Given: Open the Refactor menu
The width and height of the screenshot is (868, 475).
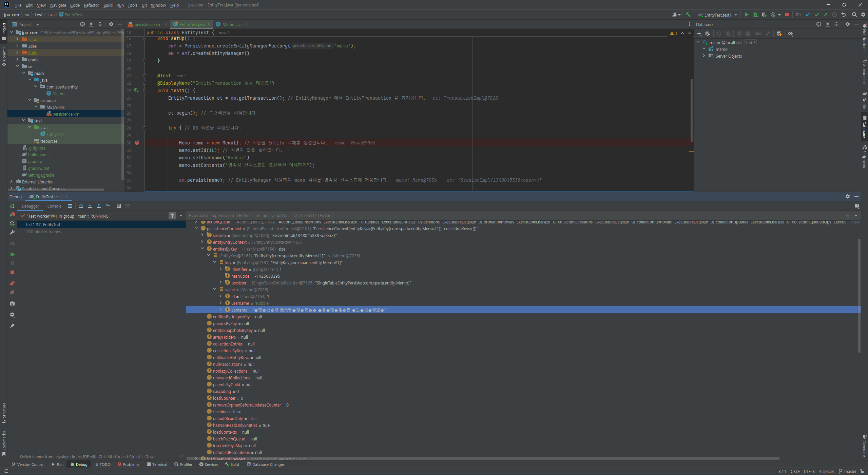Looking at the screenshot, I should click(92, 5).
